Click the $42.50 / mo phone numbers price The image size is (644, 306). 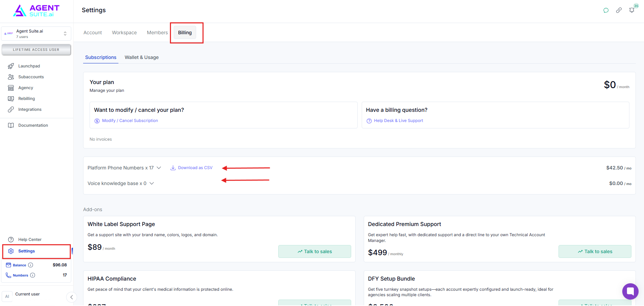click(619, 168)
